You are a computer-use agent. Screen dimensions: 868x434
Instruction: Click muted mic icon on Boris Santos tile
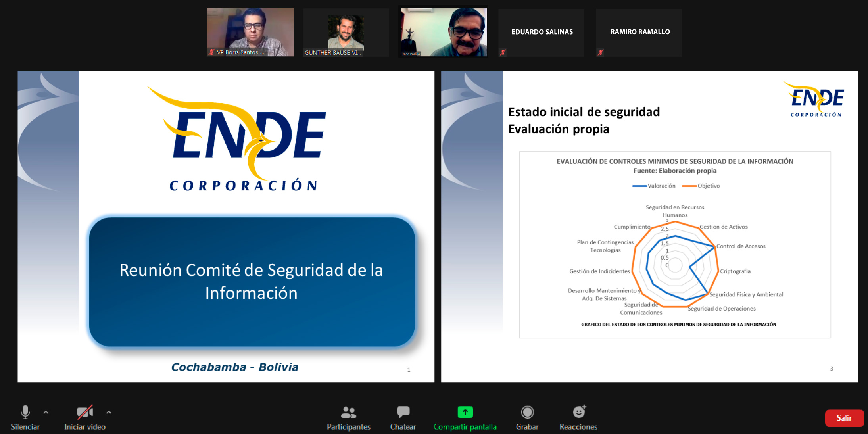[211, 52]
